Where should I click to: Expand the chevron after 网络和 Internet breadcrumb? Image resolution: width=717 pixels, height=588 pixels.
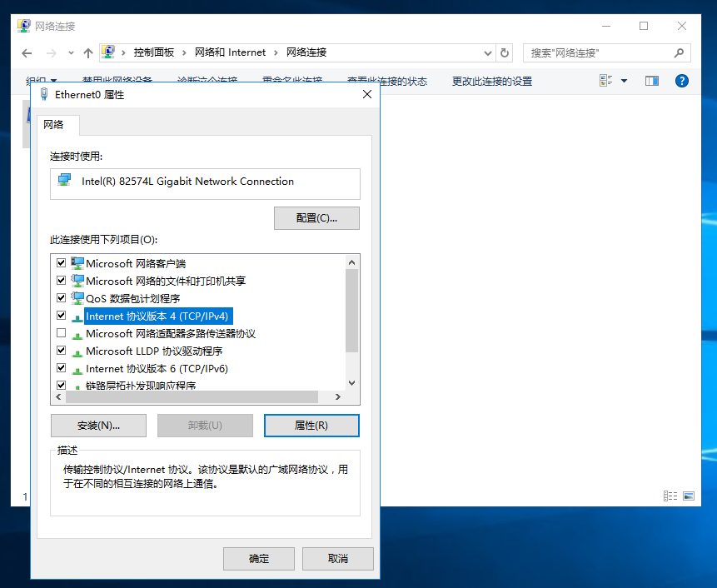tap(276, 53)
